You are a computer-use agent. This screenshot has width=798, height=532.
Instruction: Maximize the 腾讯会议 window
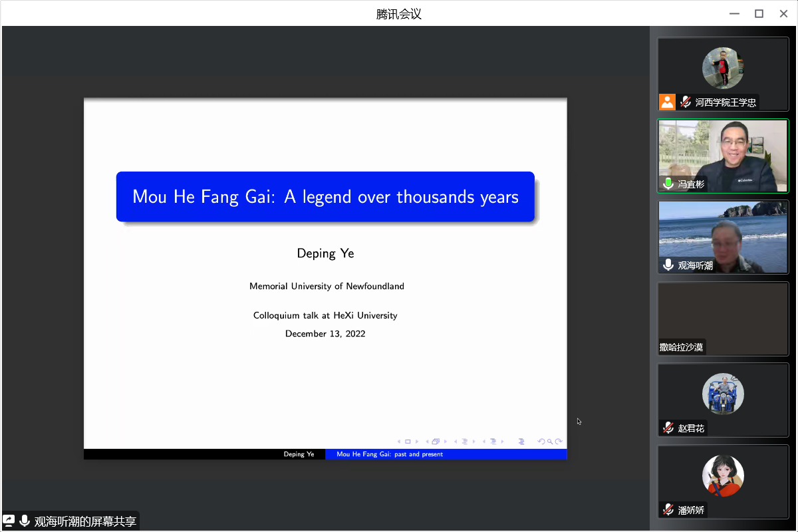point(759,13)
